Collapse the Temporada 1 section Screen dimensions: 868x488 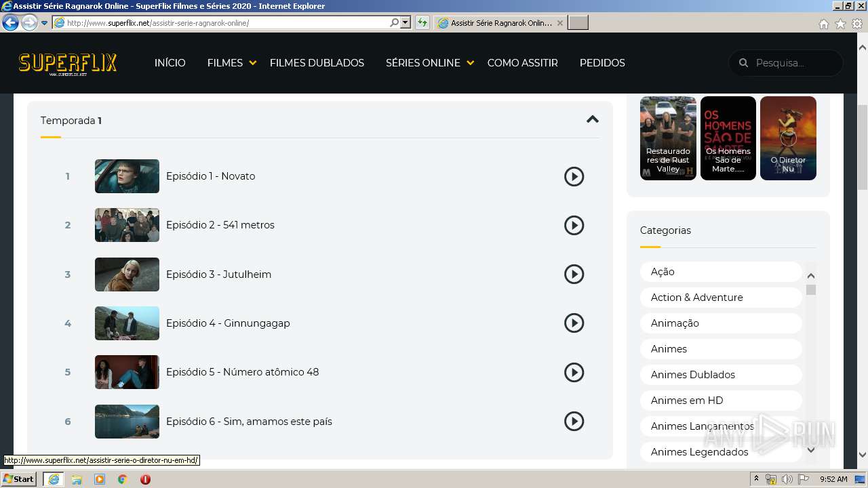[593, 119]
